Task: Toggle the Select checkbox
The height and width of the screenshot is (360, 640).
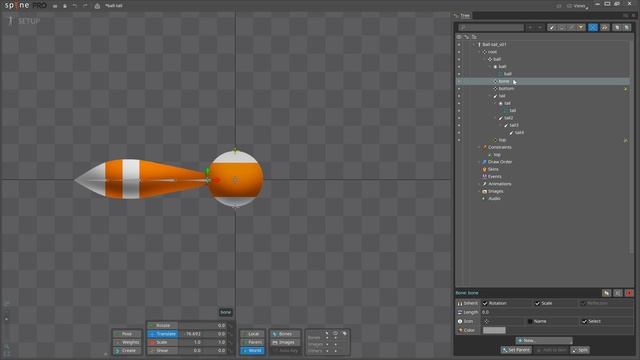Action: coord(584,321)
